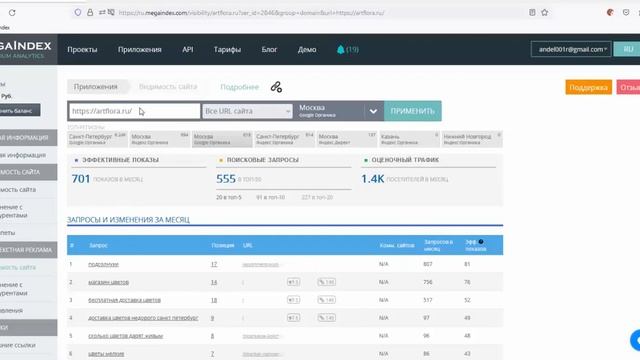Click the URL link in table row 1
The height and width of the screenshot is (360, 640).
260,264
